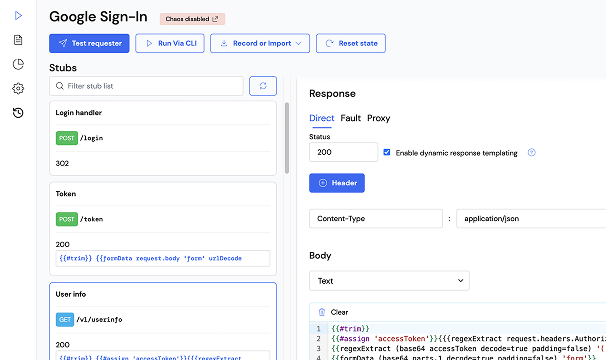
Task: Toggle Enable dynamic response templating checkbox
Action: point(386,152)
